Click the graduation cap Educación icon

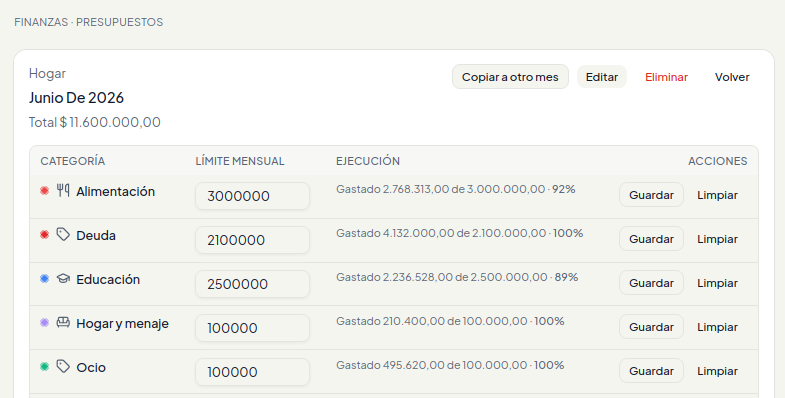coord(63,278)
